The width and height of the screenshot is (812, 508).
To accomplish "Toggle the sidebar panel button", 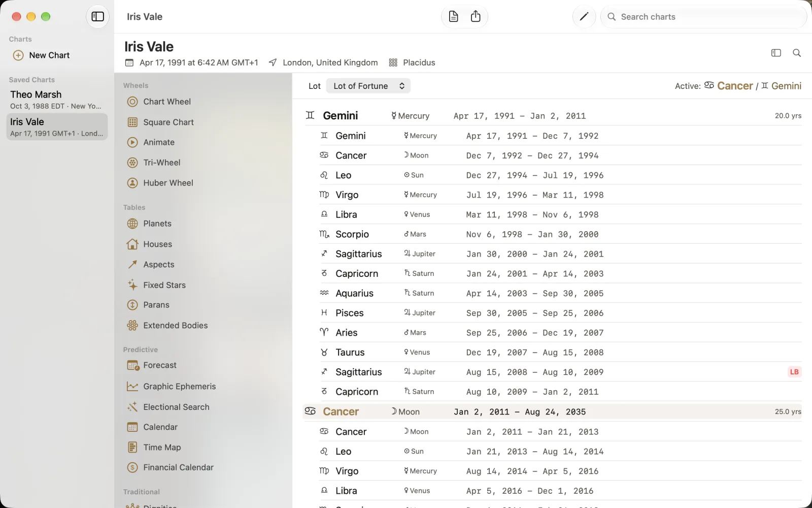I will coord(97,17).
